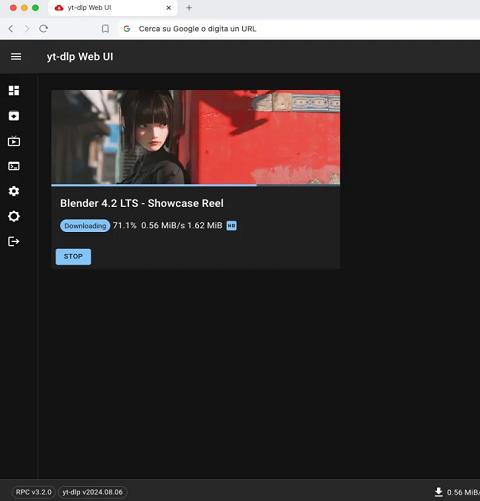This screenshot has height=501, width=480.
Task: Open the Home dashboard sidebar icon
Action: (14, 90)
